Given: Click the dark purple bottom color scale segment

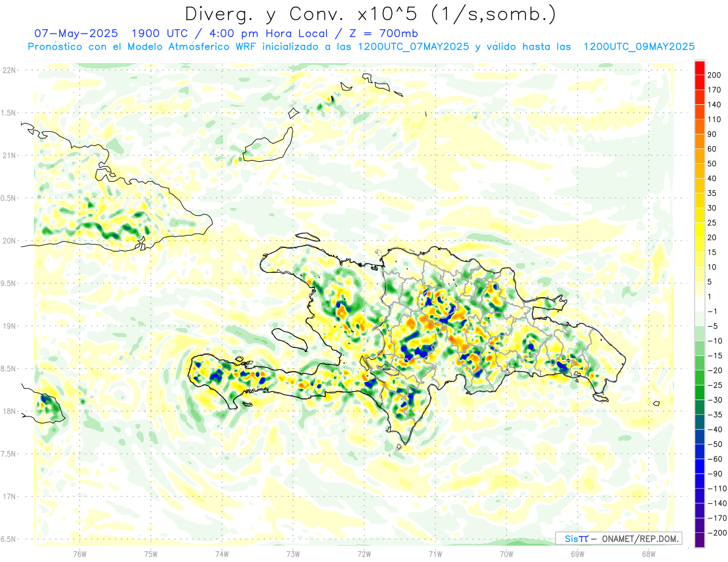Looking at the screenshot, I should (x=699, y=540).
